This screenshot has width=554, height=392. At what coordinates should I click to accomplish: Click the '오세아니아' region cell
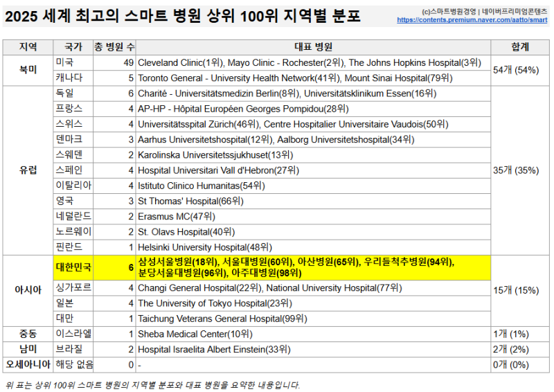click(x=28, y=365)
